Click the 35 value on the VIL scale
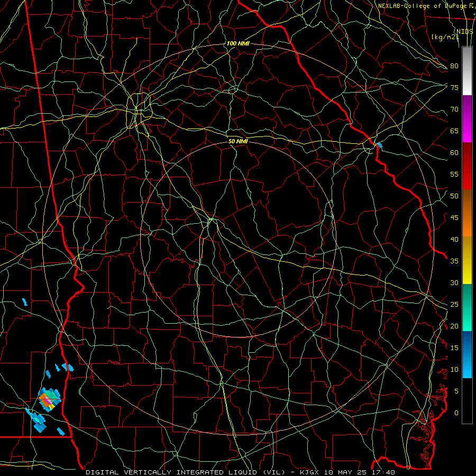476x476 pixels. coord(454,261)
